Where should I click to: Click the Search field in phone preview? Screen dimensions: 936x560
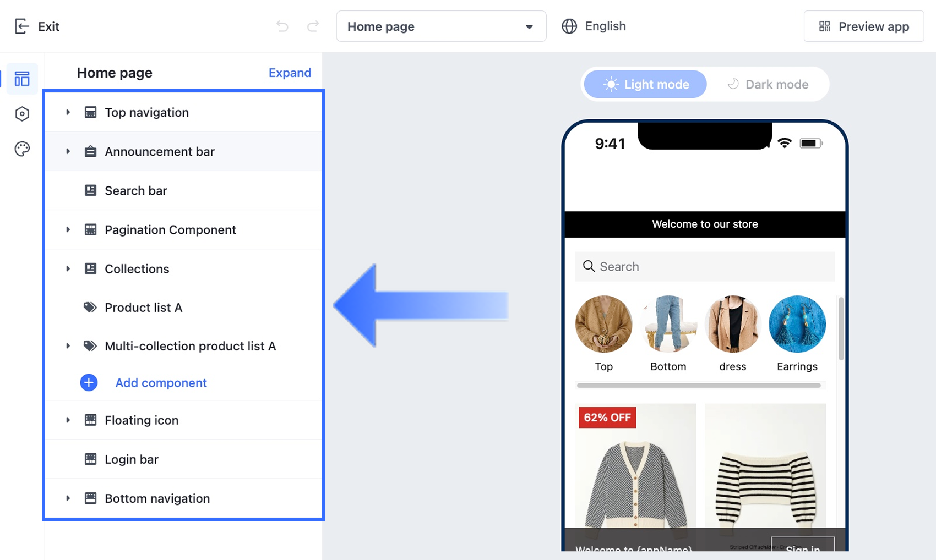point(705,266)
